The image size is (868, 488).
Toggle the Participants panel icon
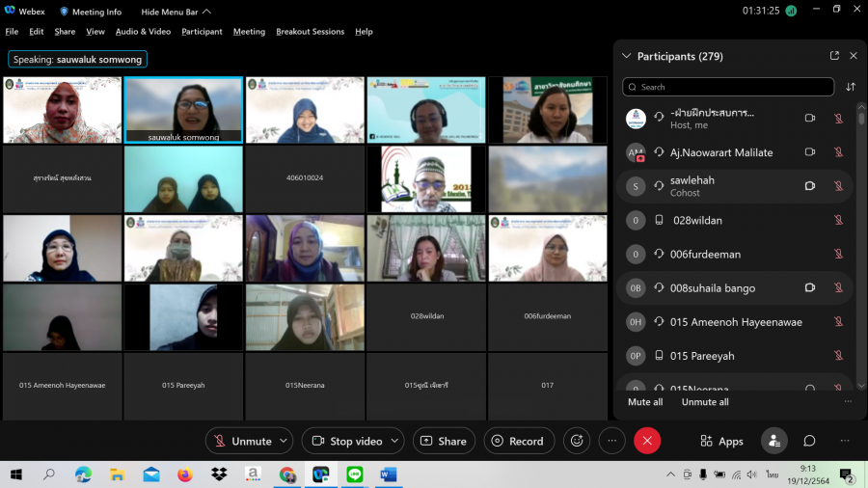click(x=773, y=441)
